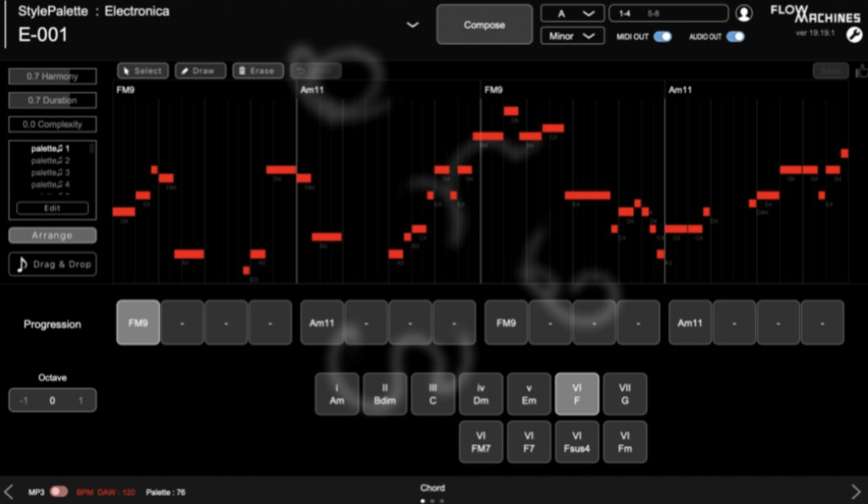Viewport: 868px width, 504px height.
Task: Click the Arrange button
Action: [x=53, y=235]
